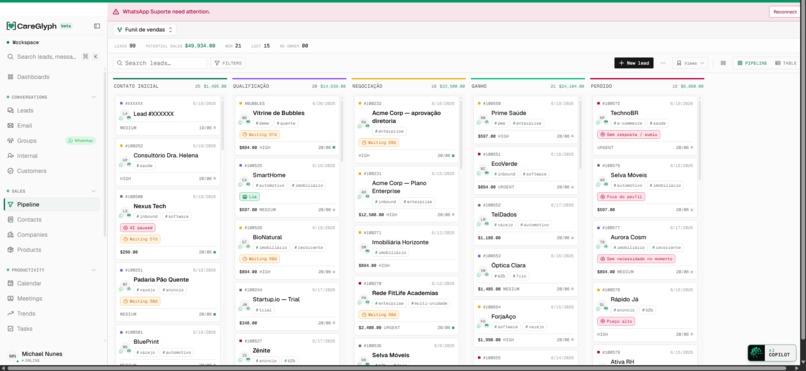Viewport: 806px width, 371px height.
Task: Click Sem resposta / sumiu badge on TechnoBR
Action: [629, 135]
